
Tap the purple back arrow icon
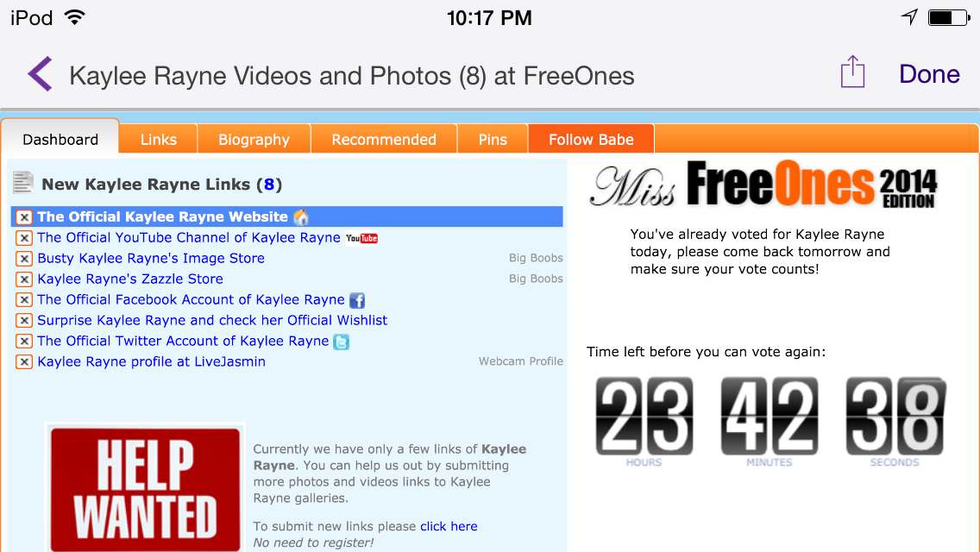[x=40, y=74]
